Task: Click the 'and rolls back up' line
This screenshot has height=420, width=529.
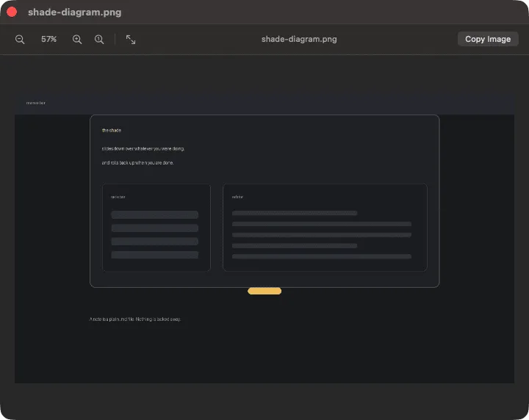Action: [x=137, y=163]
